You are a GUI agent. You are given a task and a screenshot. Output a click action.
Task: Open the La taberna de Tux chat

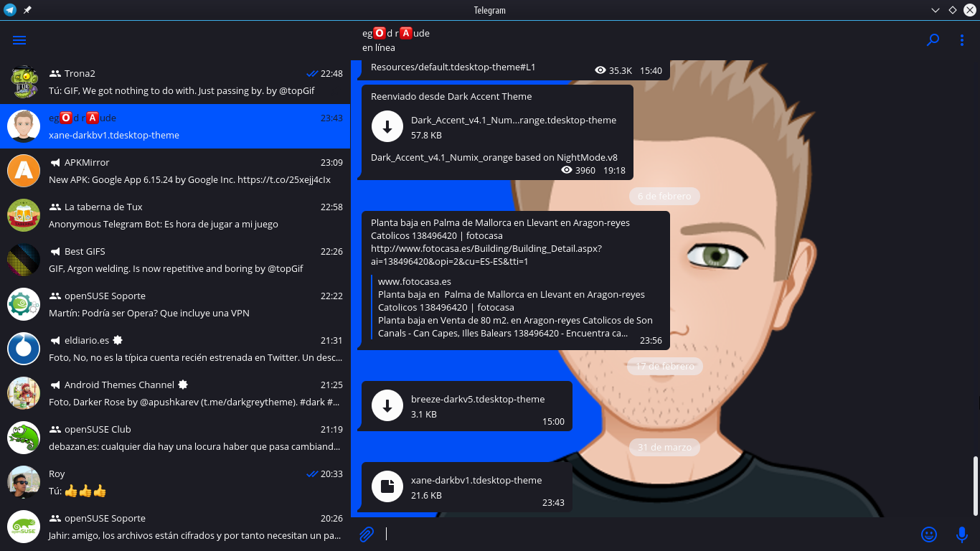coord(175,215)
